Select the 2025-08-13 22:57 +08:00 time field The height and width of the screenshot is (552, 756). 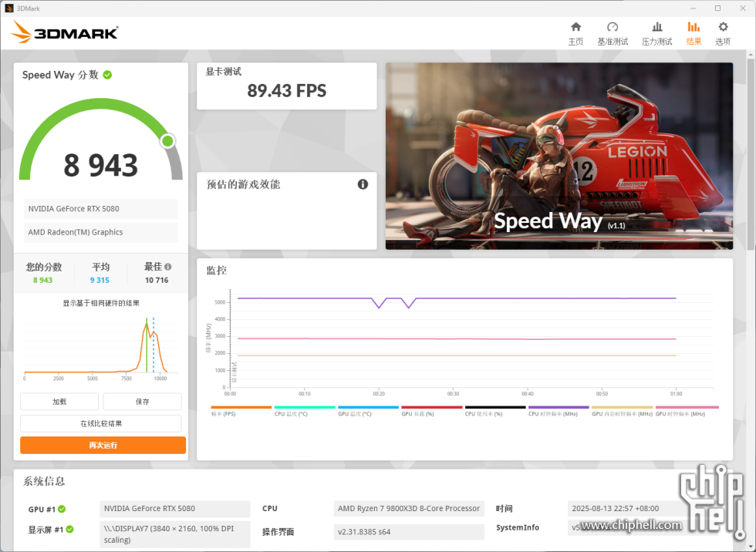(x=643, y=509)
